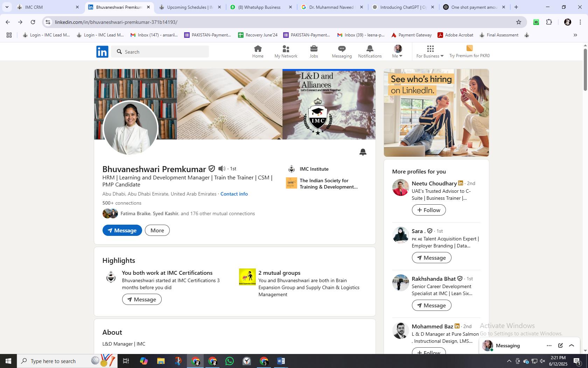Open My Network page
The height and width of the screenshot is (368, 588).
pos(286,52)
